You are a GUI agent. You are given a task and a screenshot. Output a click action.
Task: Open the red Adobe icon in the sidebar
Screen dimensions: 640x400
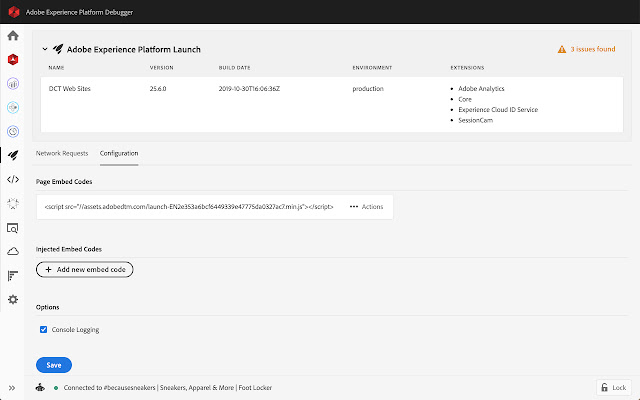(13, 60)
